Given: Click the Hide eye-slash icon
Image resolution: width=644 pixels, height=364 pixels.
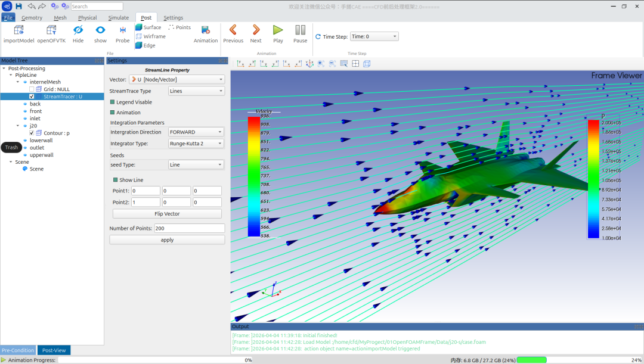Looking at the screenshot, I should 78,30.
